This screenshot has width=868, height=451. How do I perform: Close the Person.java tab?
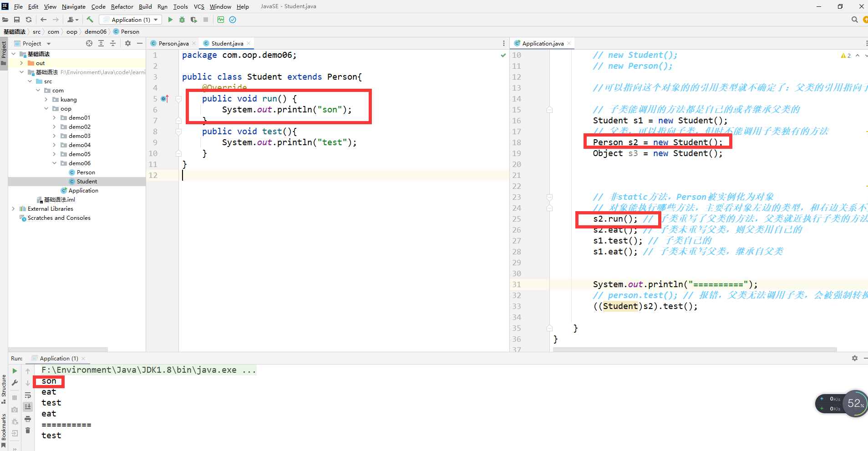tap(194, 43)
